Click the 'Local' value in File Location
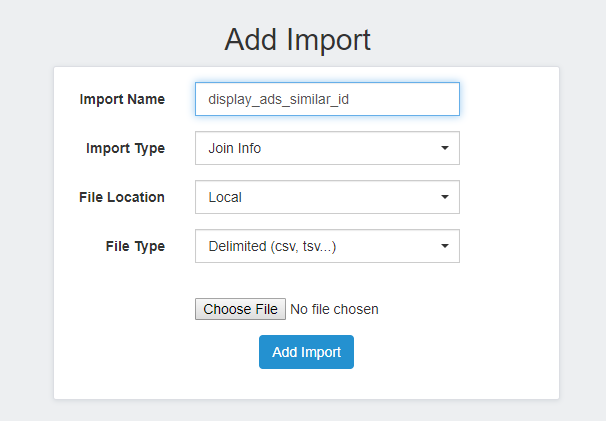Screen dimensions: 606x421 click(x=225, y=197)
